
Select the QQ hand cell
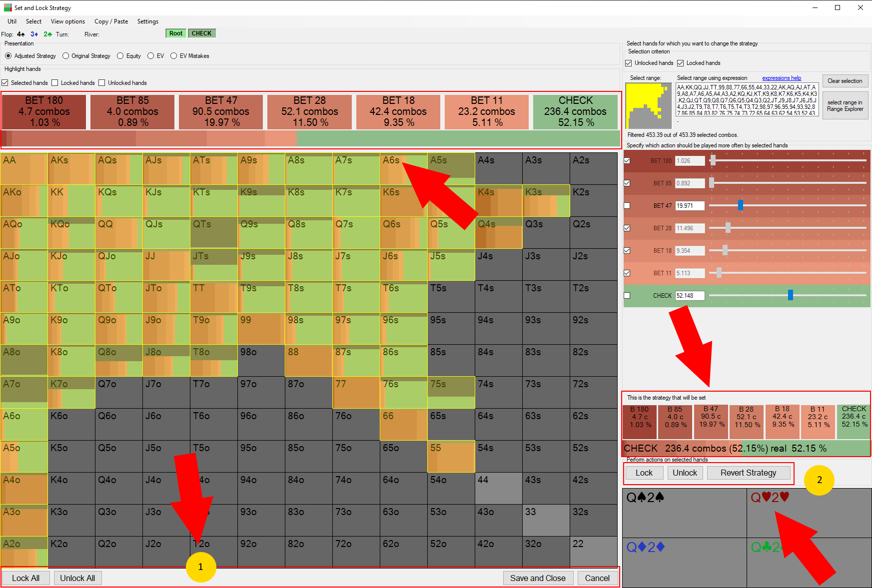pos(119,233)
